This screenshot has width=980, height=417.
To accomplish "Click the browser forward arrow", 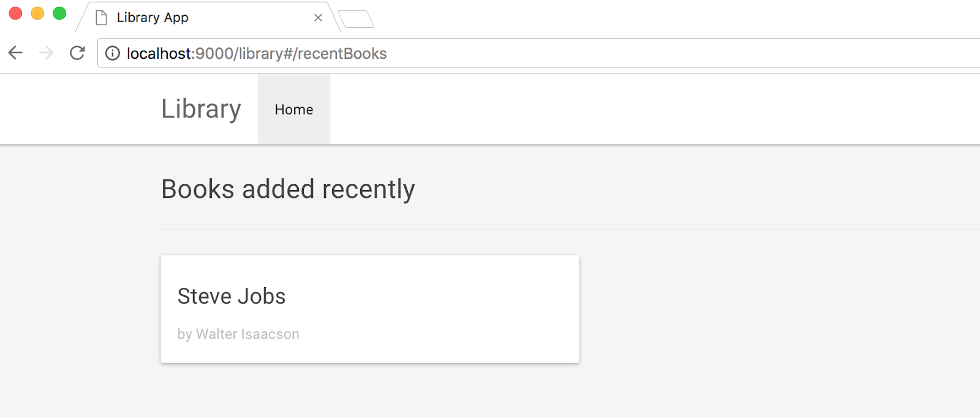I will click(46, 53).
